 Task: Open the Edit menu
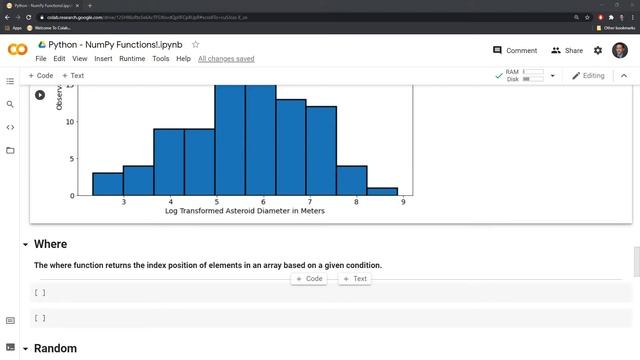(59, 59)
